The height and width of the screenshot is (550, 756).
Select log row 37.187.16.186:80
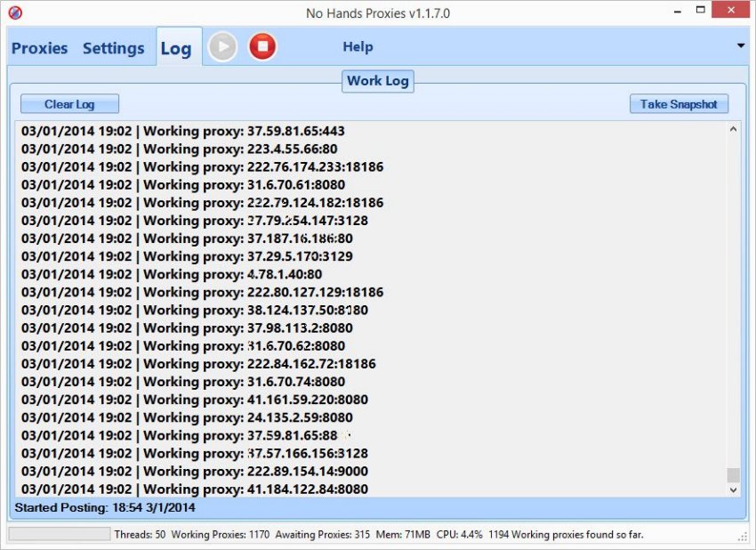click(x=187, y=239)
